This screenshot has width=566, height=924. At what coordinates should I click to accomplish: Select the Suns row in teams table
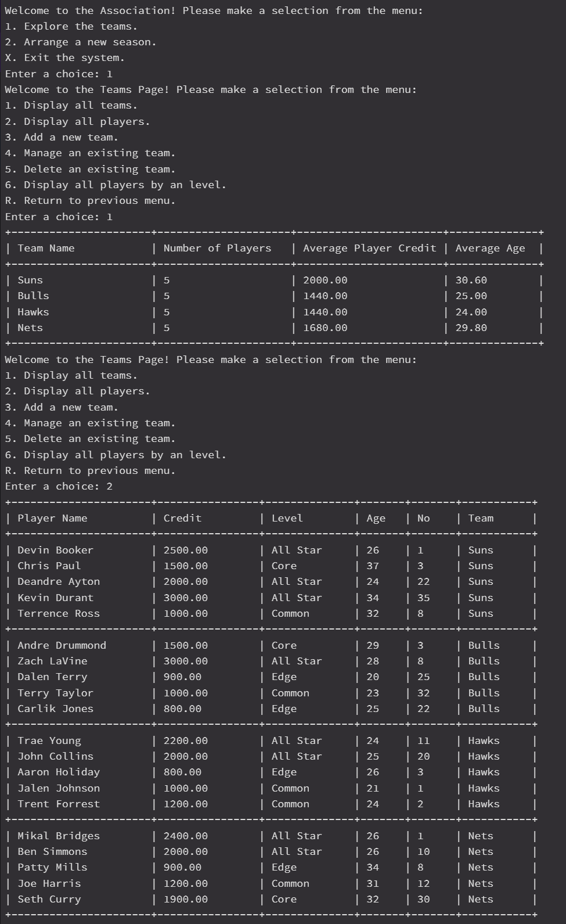pyautogui.click(x=274, y=280)
